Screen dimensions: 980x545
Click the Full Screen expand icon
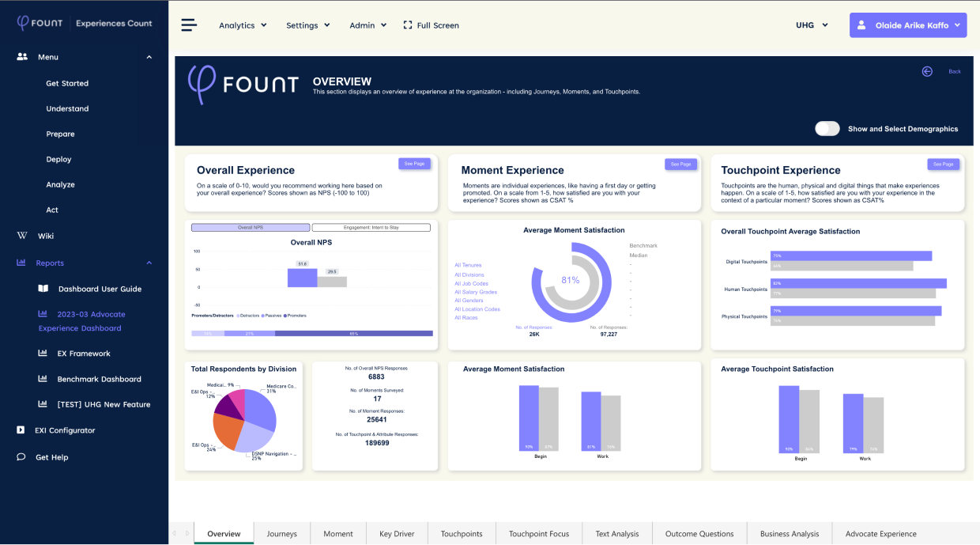pos(408,25)
